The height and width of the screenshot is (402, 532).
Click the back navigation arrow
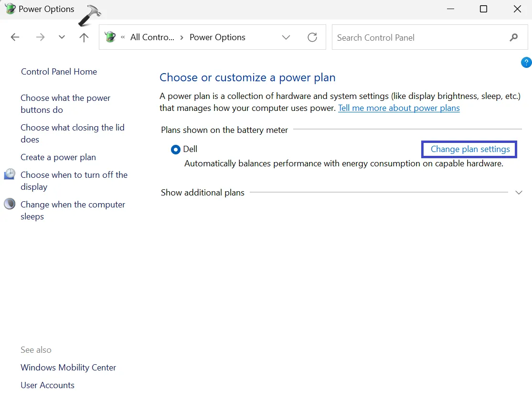[x=15, y=37]
